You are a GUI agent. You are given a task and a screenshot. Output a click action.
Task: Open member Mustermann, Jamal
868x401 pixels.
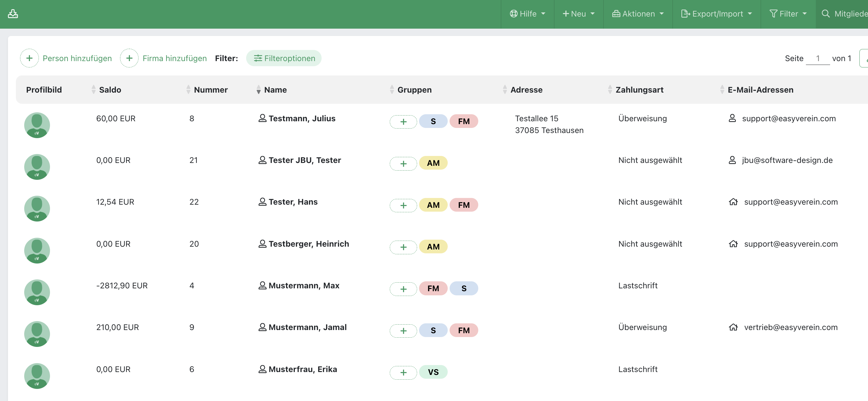307,327
